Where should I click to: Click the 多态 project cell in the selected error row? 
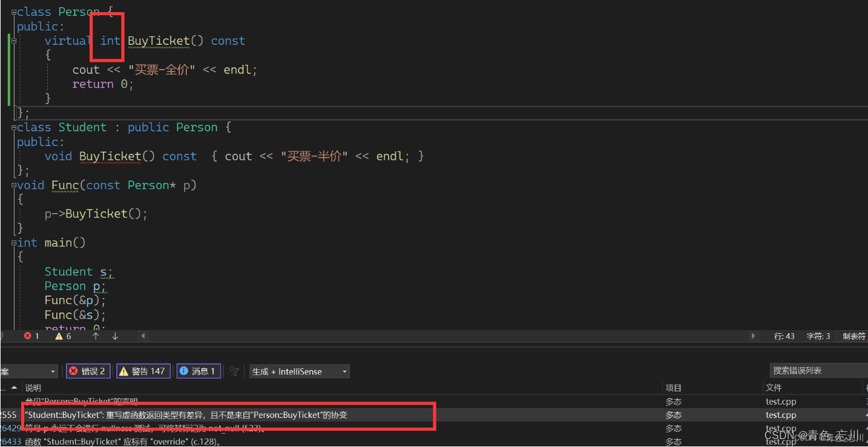point(673,415)
